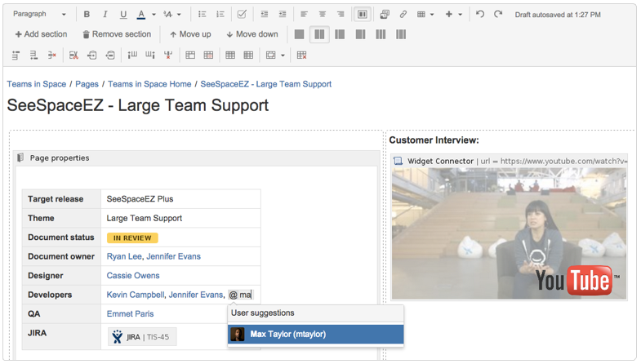
Task: Click the numbered list icon
Action: click(220, 15)
